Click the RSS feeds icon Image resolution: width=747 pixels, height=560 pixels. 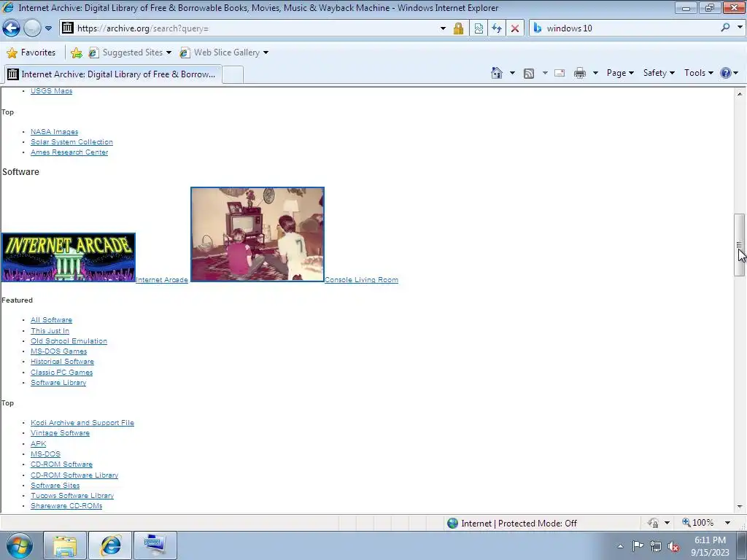529,73
